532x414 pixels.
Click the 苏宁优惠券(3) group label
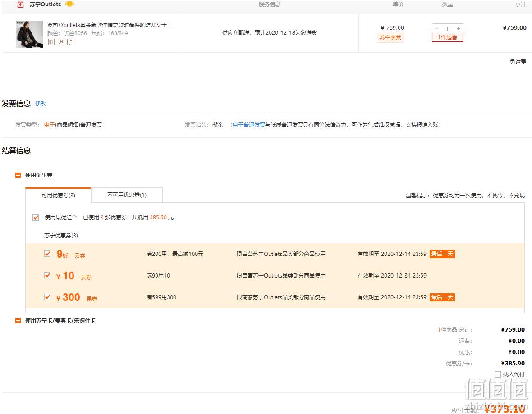pos(61,236)
